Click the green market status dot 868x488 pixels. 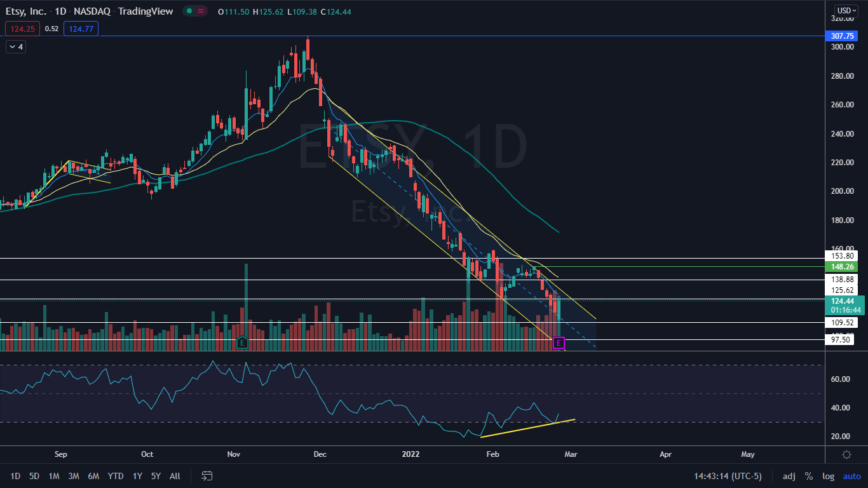(x=189, y=11)
